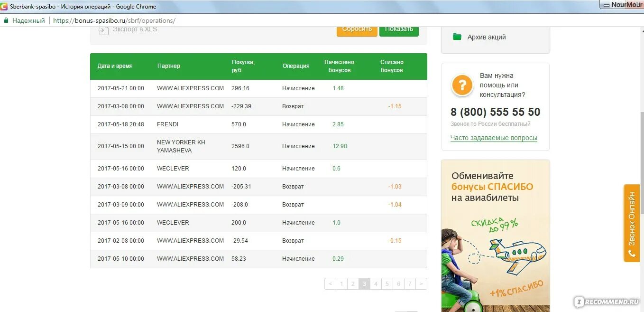
Task: Click the phone icon on Звонок Онлайн tab
Action: (632, 254)
